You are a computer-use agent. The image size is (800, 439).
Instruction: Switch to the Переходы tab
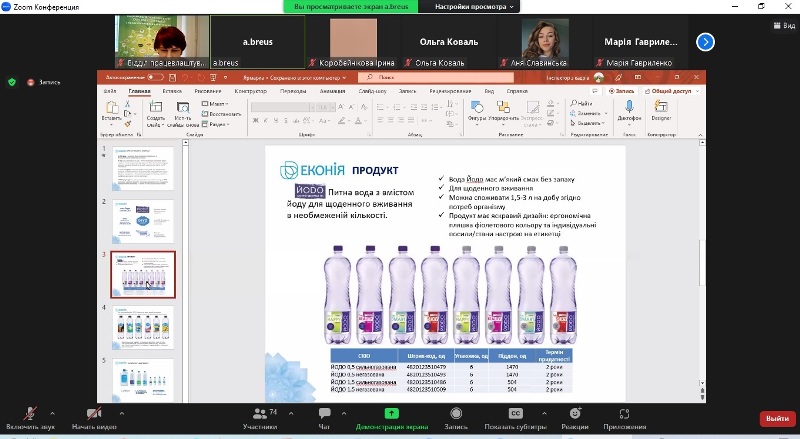293,91
